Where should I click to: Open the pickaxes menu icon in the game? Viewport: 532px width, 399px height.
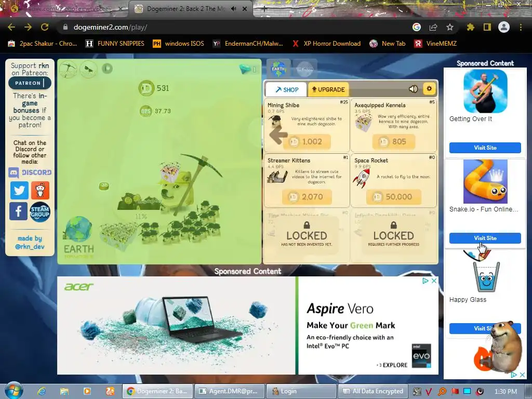pos(68,69)
